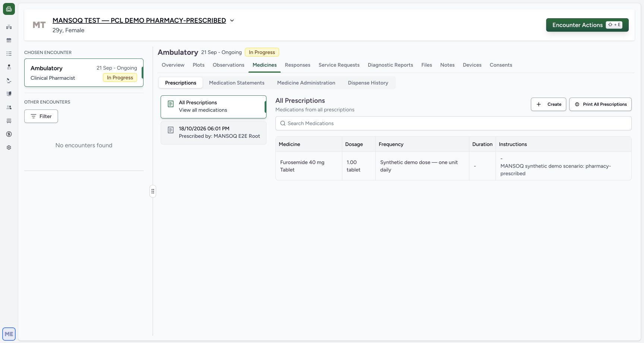The height and width of the screenshot is (343, 644).
Task: Select the Dispense History sub-tab
Action: pos(368,83)
